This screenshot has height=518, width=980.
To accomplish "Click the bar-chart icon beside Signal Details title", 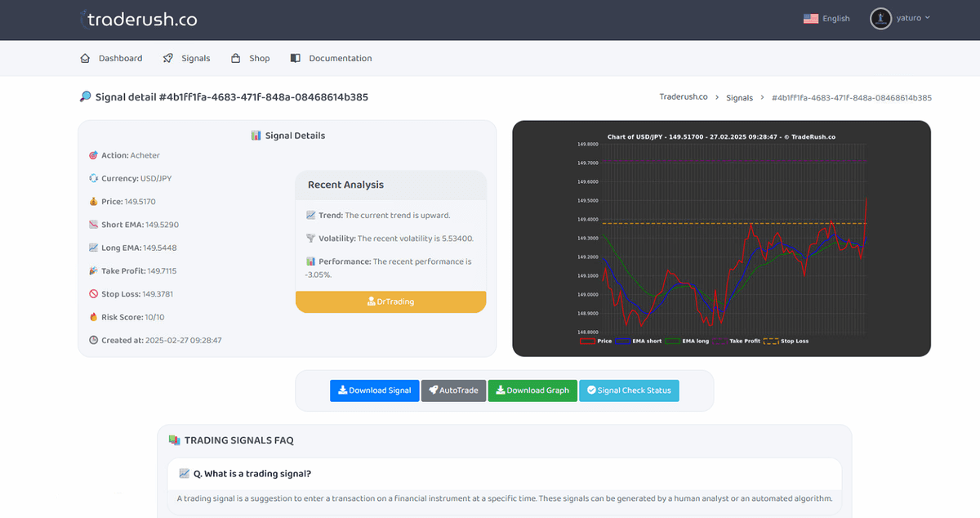I will tap(255, 136).
